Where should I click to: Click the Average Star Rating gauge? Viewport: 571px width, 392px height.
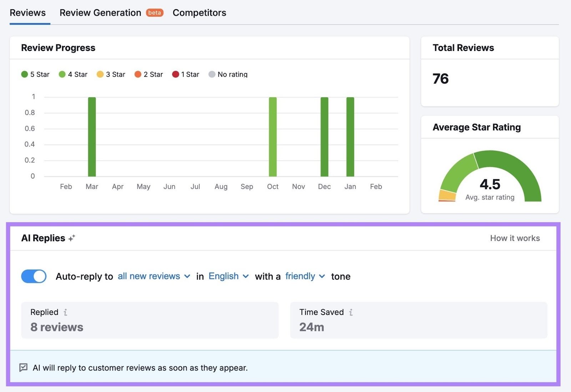(490, 179)
